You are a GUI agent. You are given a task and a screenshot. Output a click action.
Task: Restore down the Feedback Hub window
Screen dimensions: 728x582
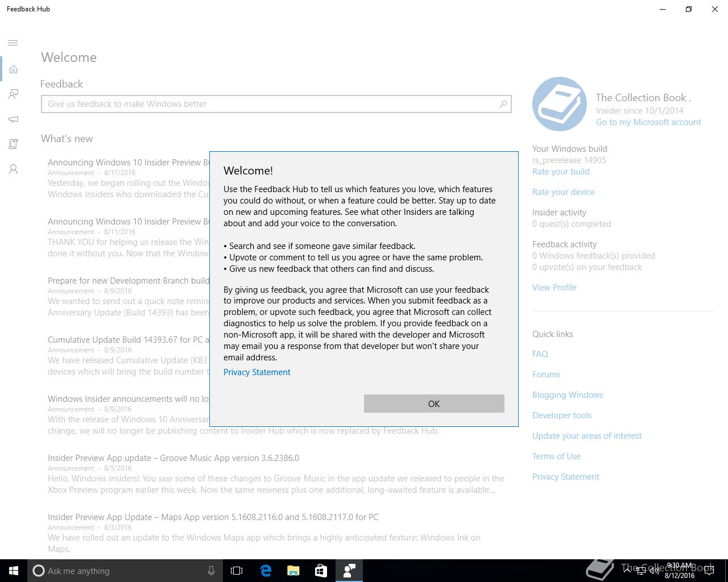pyautogui.click(x=689, y=9)
